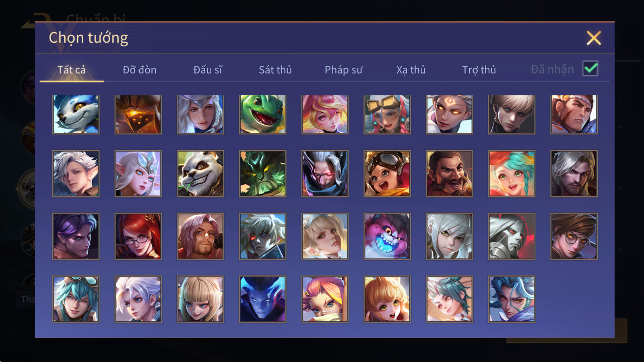The image size is (644, 362).
Task: Filter by Pháp sư tab
Action: [x=343, y=70]
